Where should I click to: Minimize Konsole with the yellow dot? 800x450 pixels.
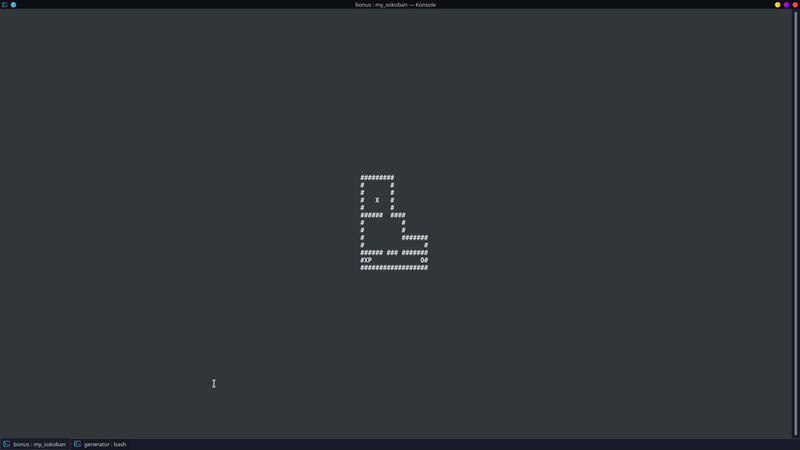778,5
